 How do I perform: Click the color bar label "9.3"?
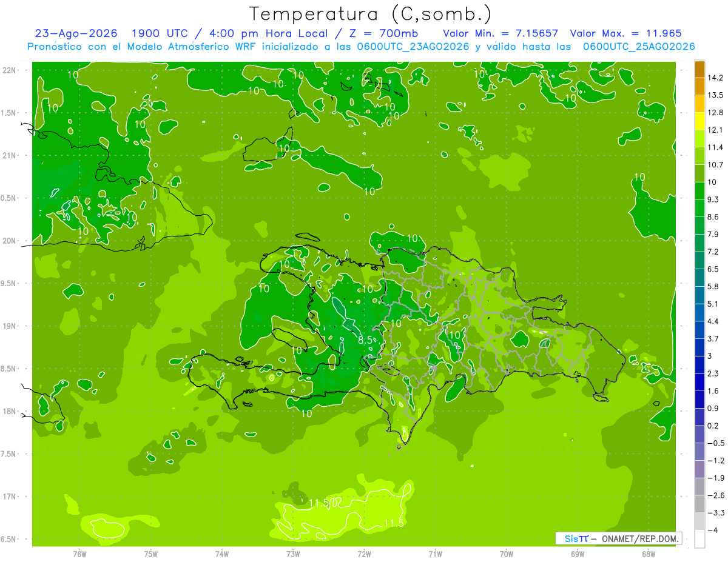(714, 199)
